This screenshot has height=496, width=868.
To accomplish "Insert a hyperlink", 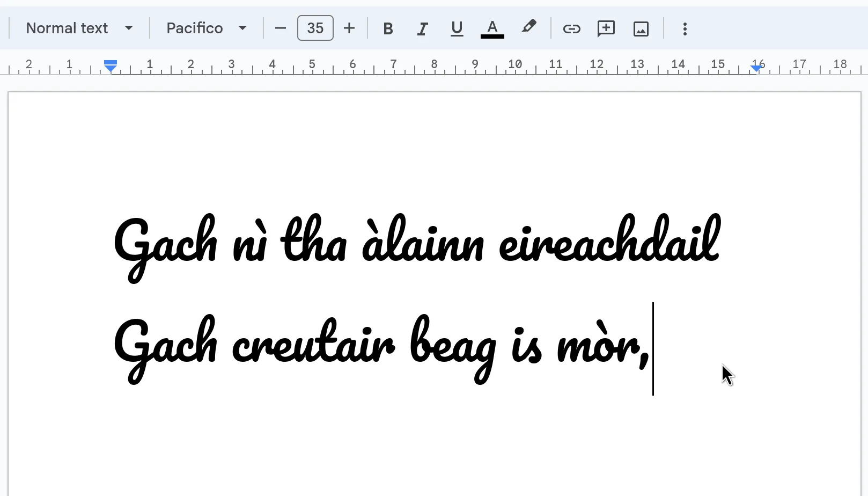I will 571,28.
